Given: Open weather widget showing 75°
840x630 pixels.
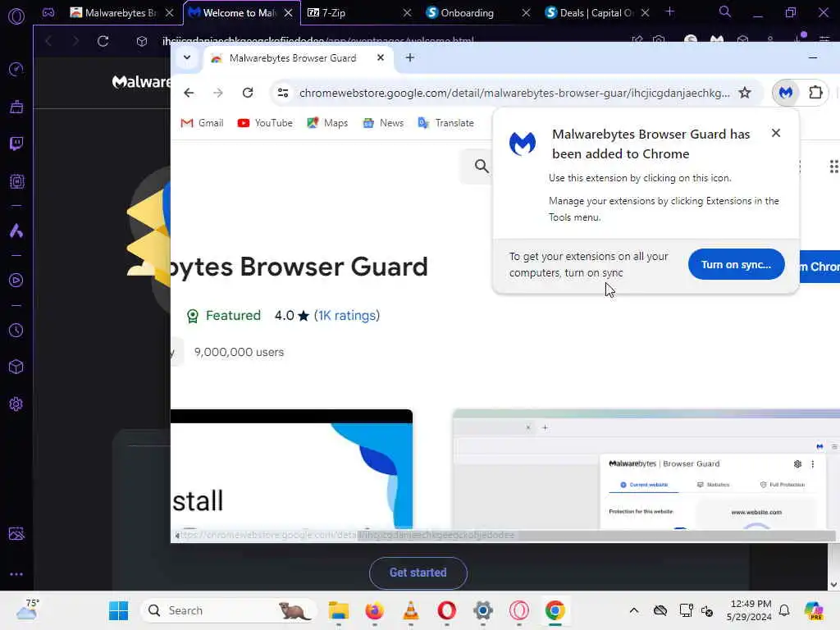Looking at the screenshot, I should click(x=27, y=609).
